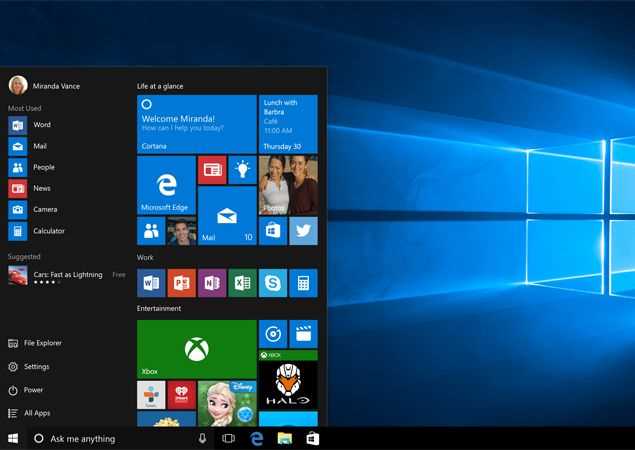Viewport: 635px width, 450px height.
Task: Open the Power options
Action: tap(26, 390)
